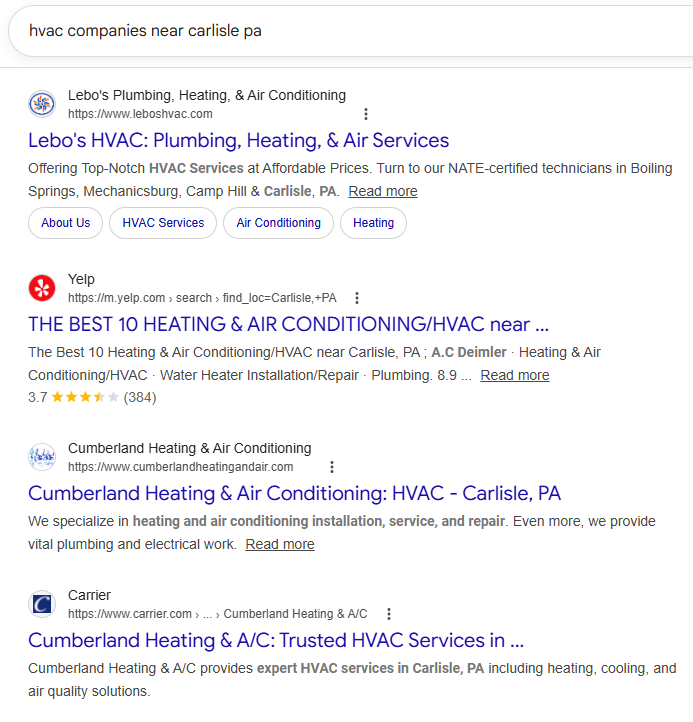Expand Read more on the Lebo's snippet

coord(383,191)
